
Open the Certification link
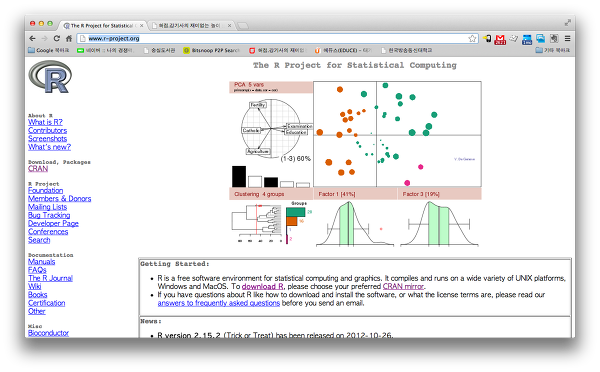click(x=47, y=303)
